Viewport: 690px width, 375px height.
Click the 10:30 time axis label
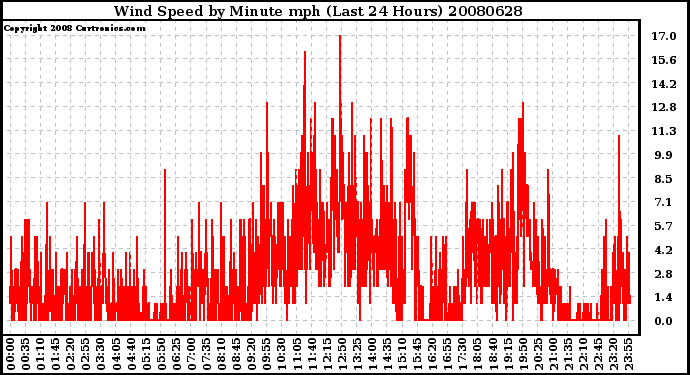[x=281, y=355]
